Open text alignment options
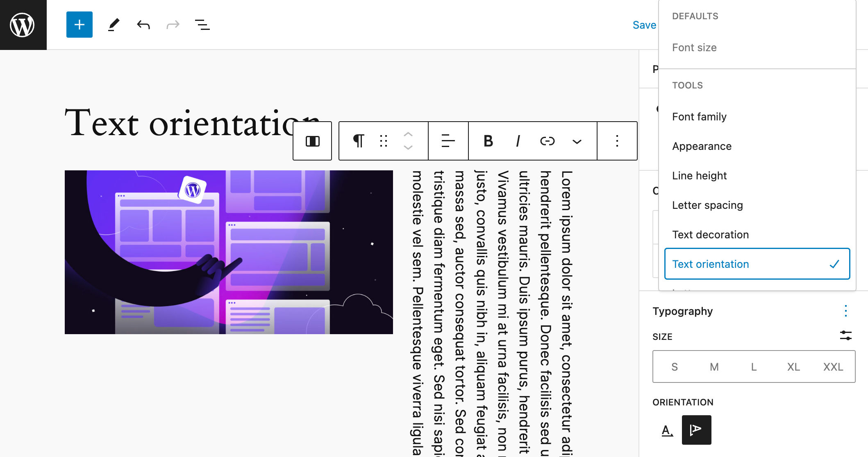The image size is (868, 457). click(x=448, y=141)
